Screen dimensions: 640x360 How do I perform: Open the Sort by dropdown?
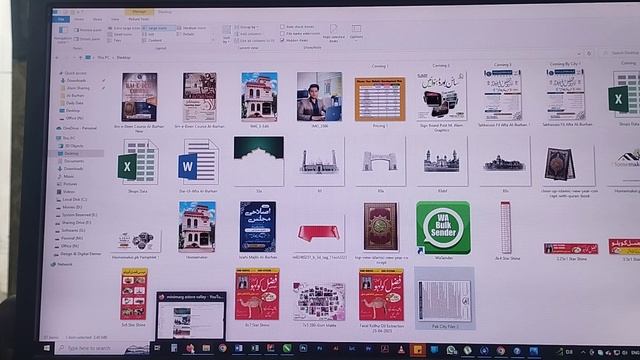(x=226, y=34)
